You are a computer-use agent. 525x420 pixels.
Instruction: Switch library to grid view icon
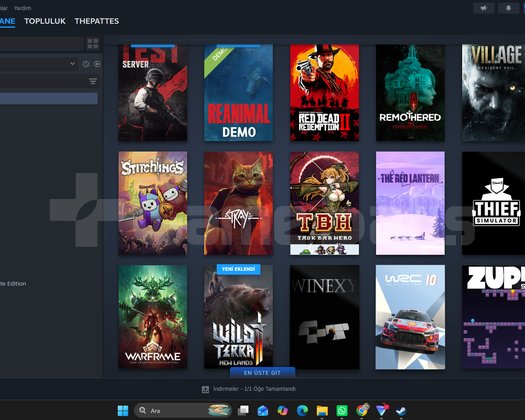pyautogui.click(x=93, y=44)
